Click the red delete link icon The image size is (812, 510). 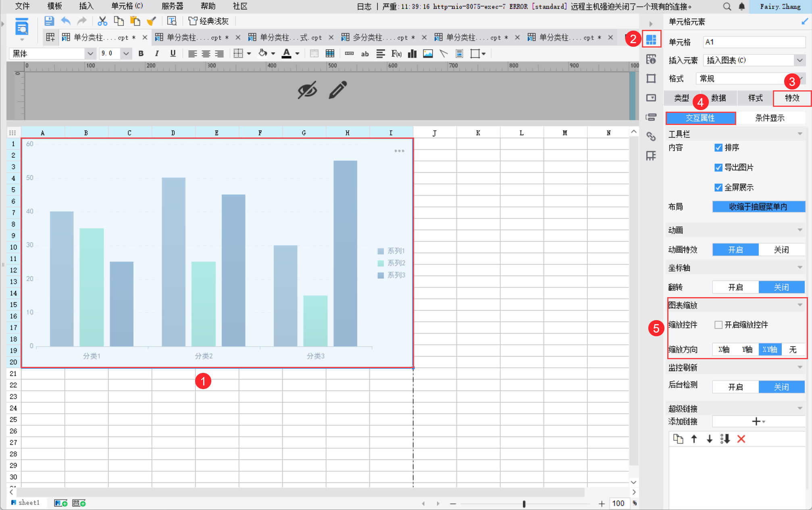tap(741, 439)
